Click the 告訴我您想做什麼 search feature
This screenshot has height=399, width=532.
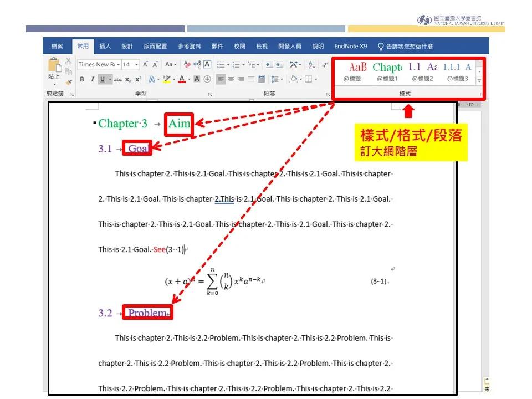point(410,47)
